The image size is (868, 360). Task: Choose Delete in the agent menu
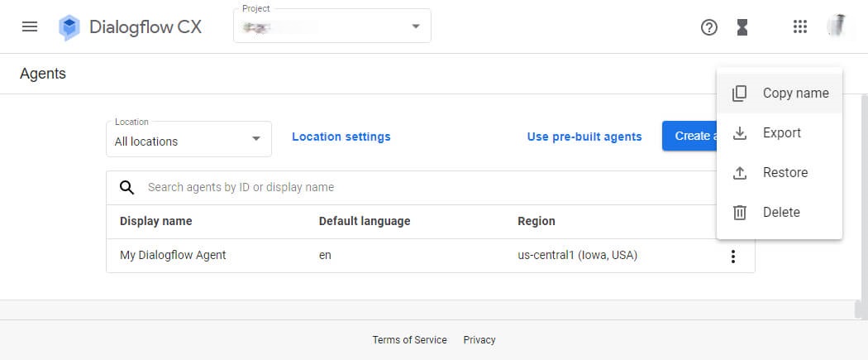tap(780, 213)
